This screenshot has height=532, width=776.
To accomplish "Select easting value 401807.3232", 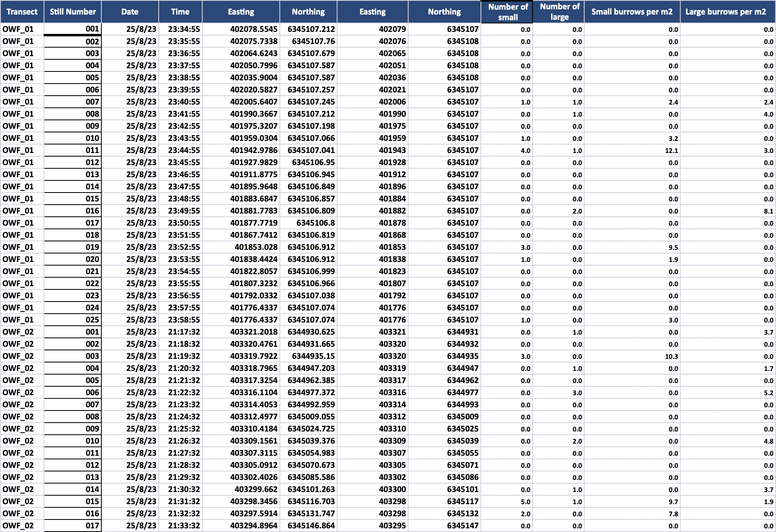I will [241, 283].
